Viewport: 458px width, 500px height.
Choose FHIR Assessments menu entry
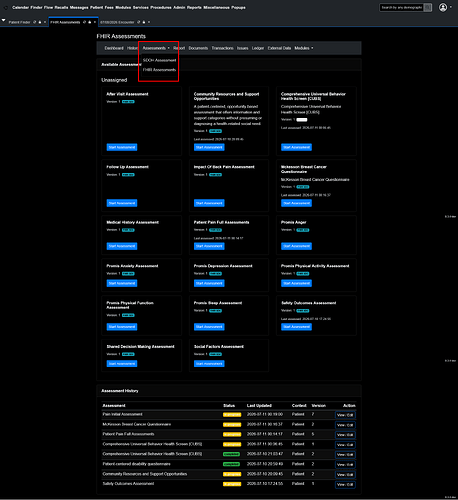pyautogui.click(x=159, y=70)
